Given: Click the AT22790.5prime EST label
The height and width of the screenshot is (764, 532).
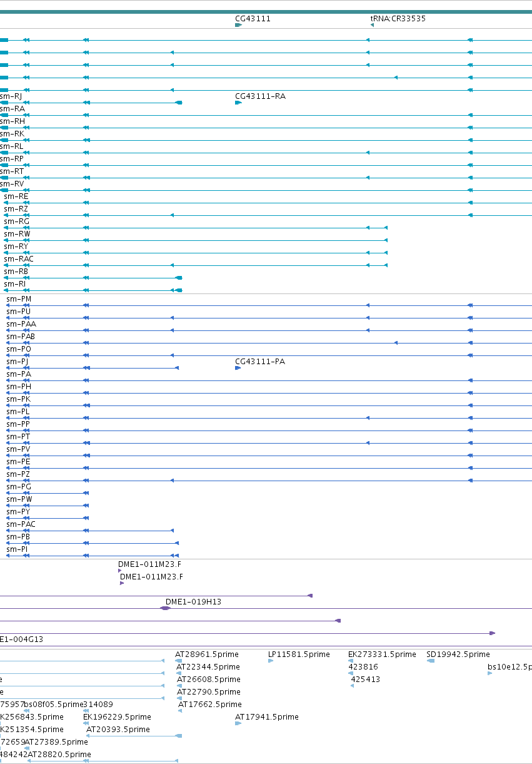Looking at the screenshot, I should pos(209,692).
